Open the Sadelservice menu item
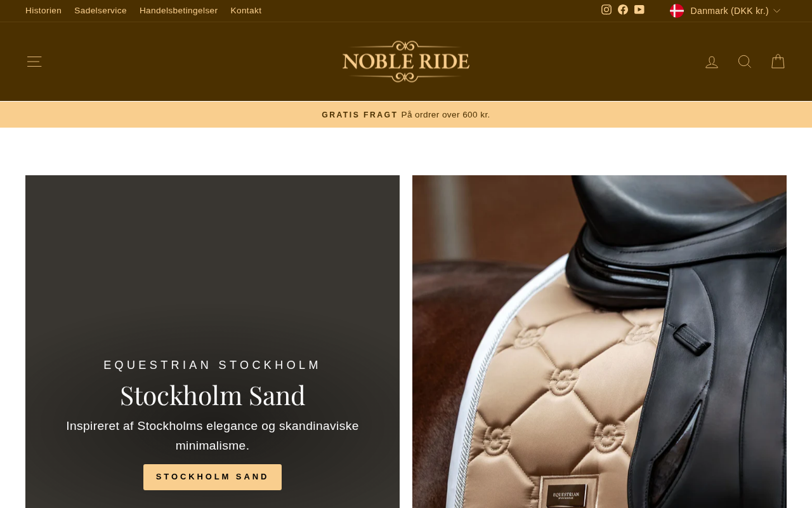 click(x=100, y=11)
